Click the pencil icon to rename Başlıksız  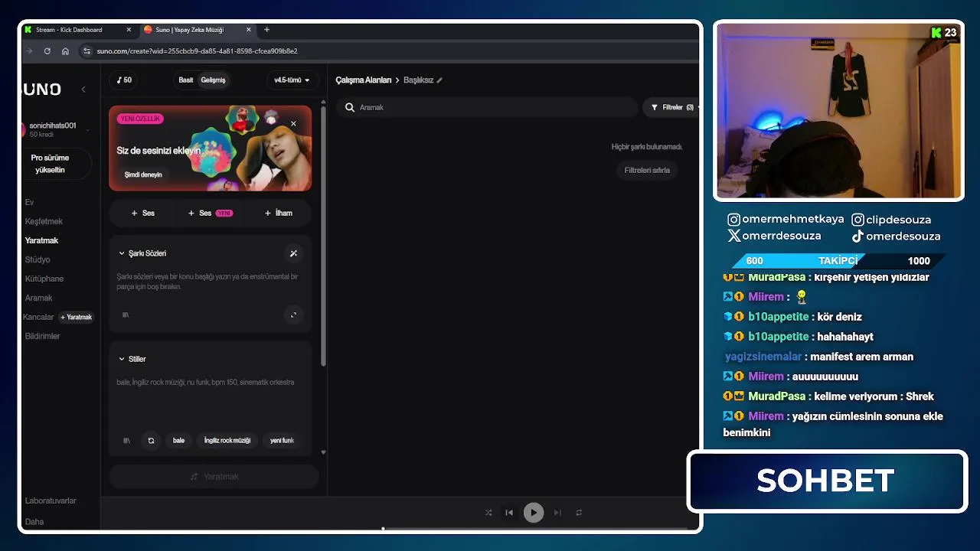click(439, 80)
